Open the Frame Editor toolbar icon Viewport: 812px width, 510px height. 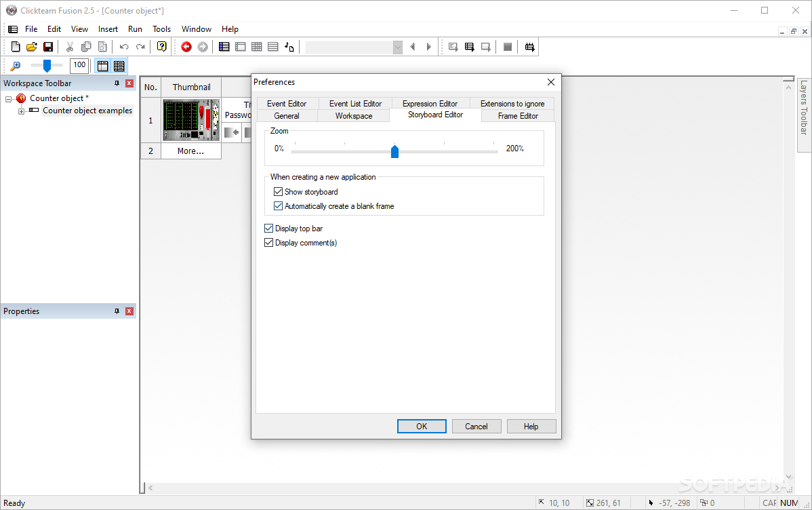[x=241, y=47]
